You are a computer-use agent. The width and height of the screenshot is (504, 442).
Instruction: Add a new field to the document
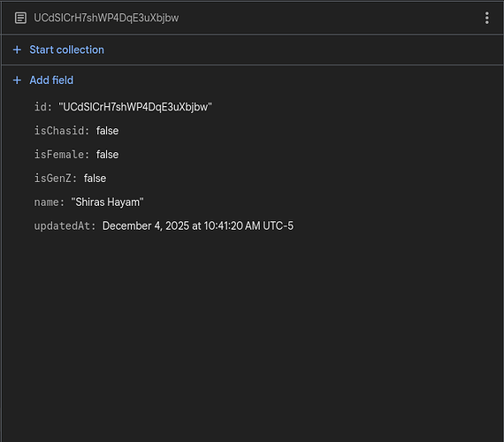point(51,80)
